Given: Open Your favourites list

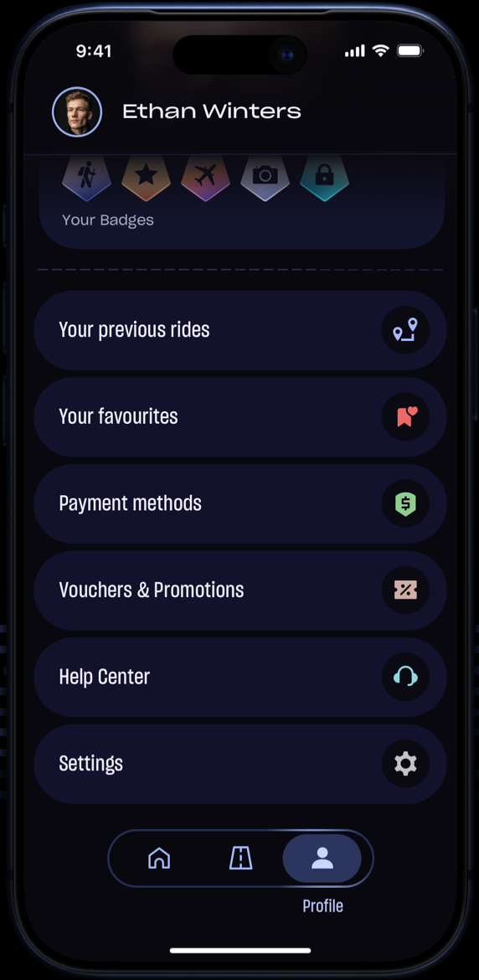Looking at the screenshot, I should [240, 417].
